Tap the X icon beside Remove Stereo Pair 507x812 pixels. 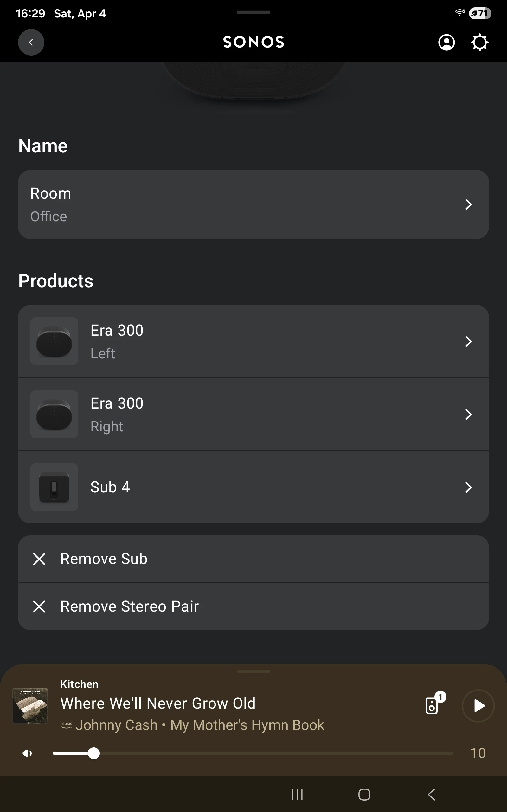(39, 606)
